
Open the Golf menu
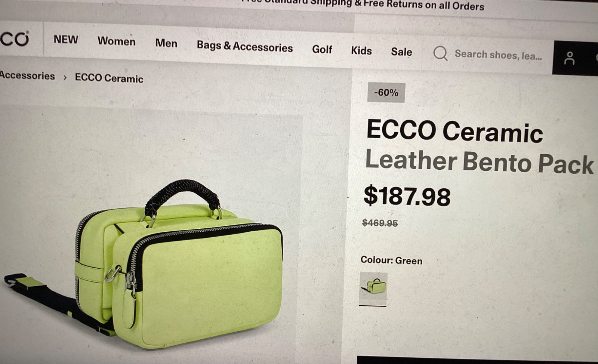(x=322, y=49)
